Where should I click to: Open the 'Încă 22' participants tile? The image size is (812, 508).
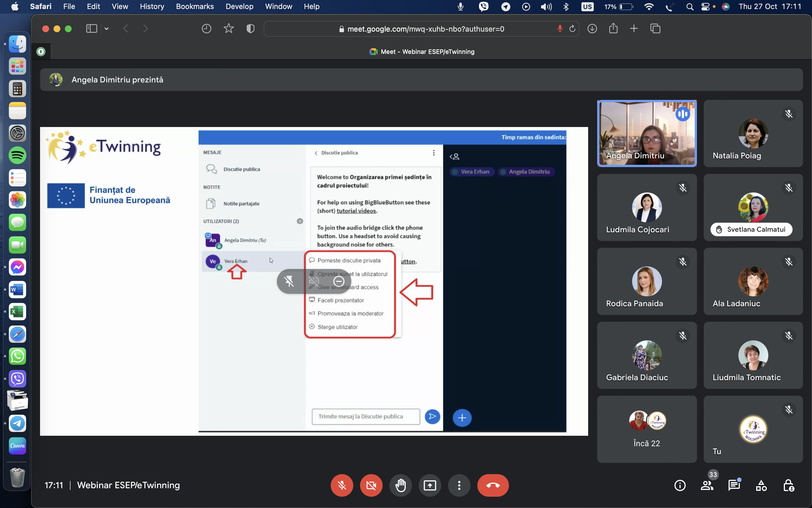coord(646,429)
